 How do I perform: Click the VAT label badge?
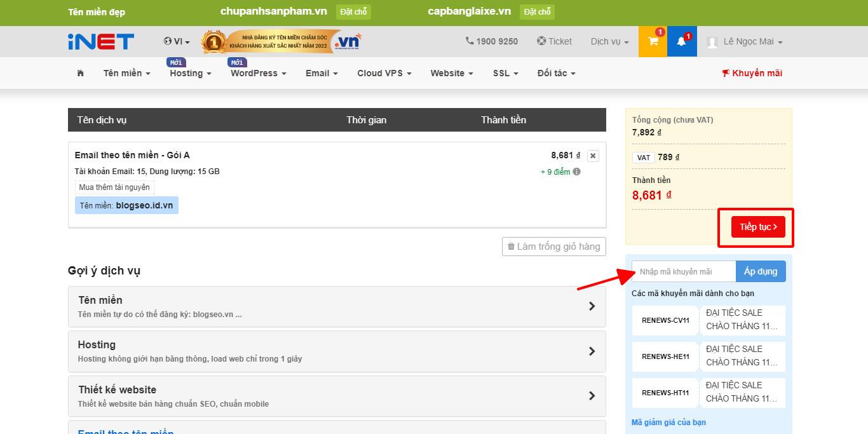coord(644,158)
